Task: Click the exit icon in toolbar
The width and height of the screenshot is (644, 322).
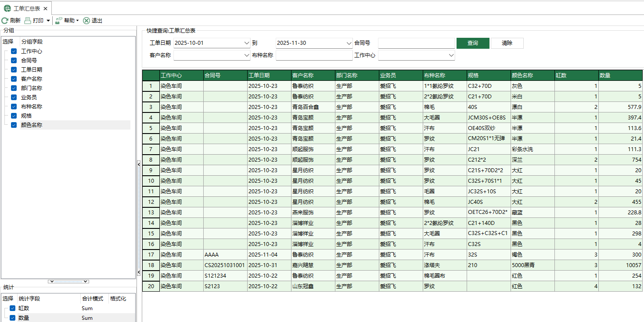Action: pos(86,21)
